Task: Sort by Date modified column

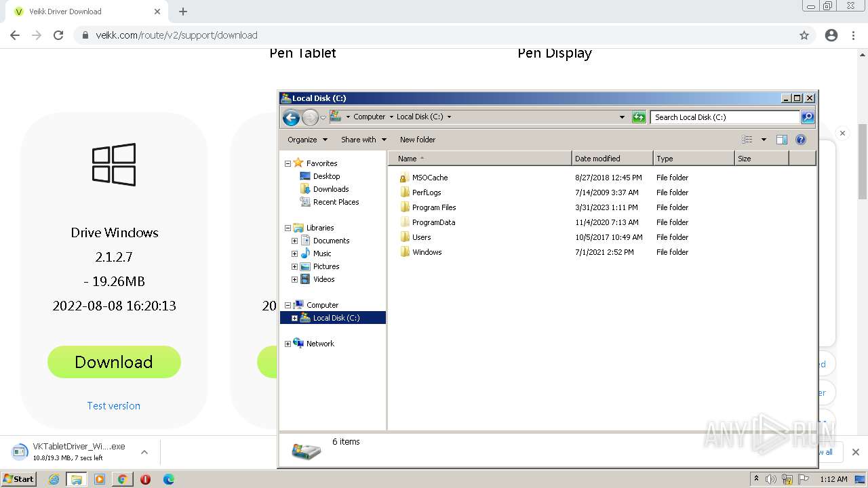Action: 612,159
